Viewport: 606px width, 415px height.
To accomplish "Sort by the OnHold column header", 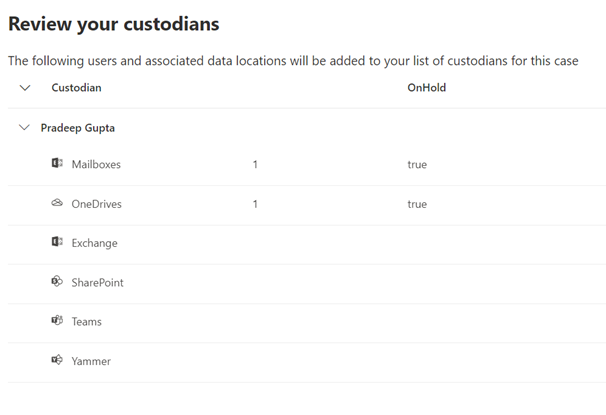I will pyautogui.click(x=427, y=88).
